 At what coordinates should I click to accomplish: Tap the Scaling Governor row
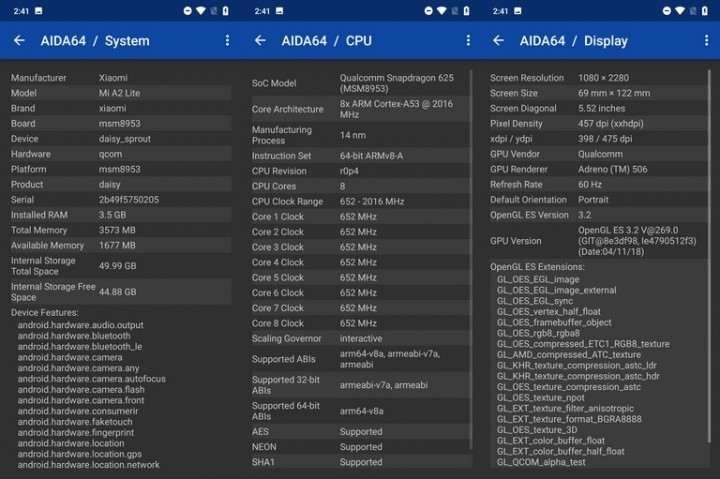[x=360, y=338]
